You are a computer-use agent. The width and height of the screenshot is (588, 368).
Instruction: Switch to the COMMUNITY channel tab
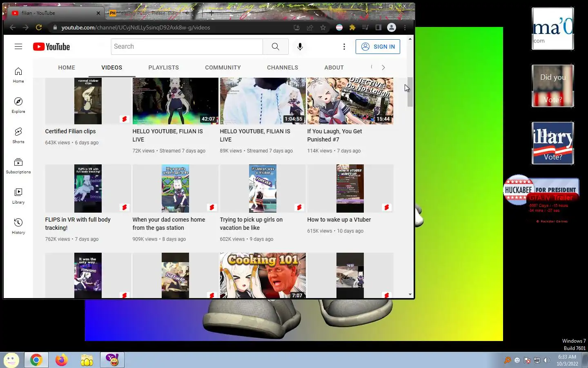tap(223, 67)
